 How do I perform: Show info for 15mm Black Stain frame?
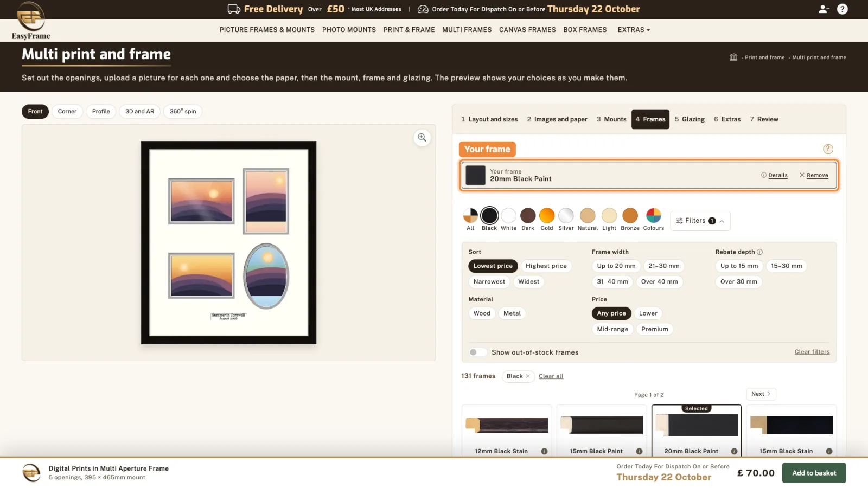click(x=829, y=451)
